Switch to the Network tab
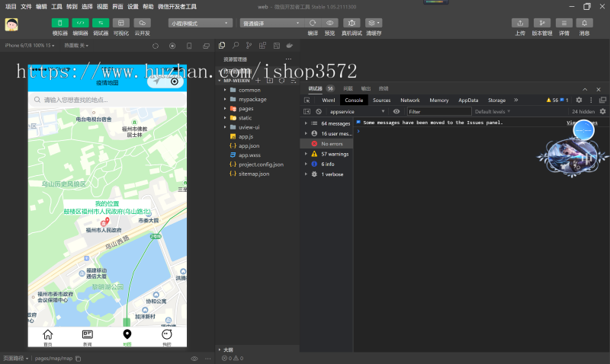The height and width of the screenshot is (364, 610). point(409,101)
